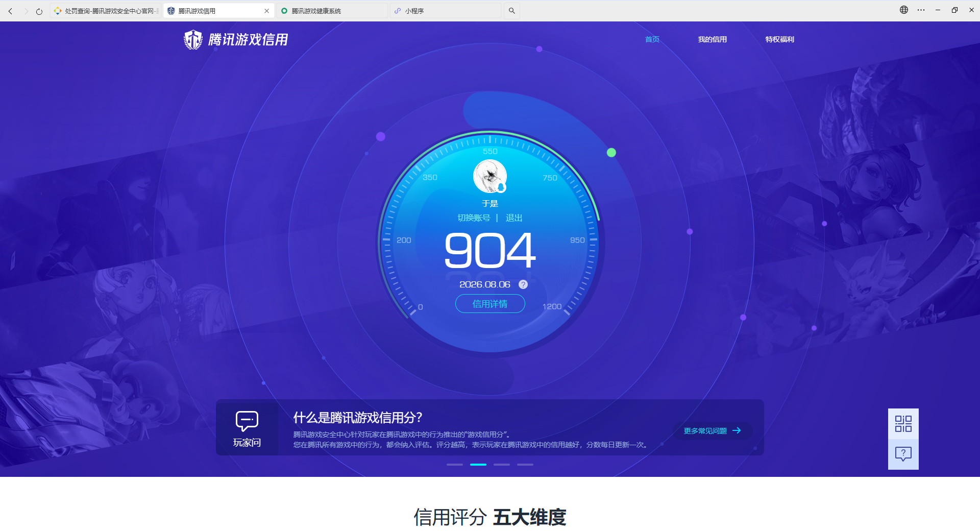Minimize the browser window
Image resolution: width=980 pixels, height=531 pixels.
click(938, 10)
